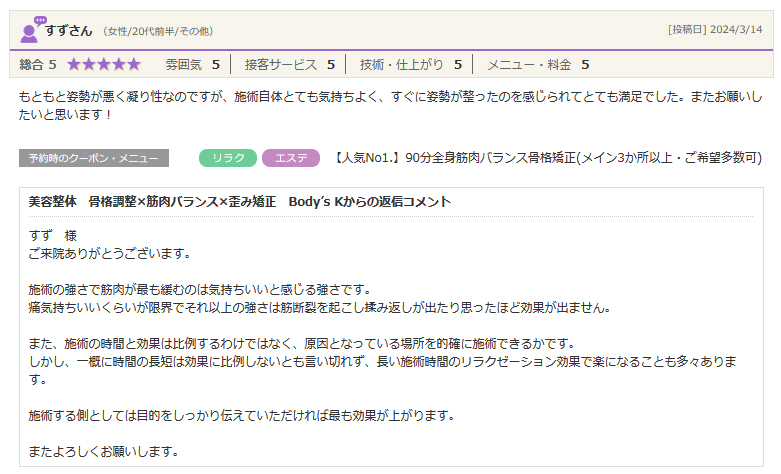Viewport: 781px width, 474px height.
Task: Click the 総合 5 overall score
Action: (x=38, y=65)
